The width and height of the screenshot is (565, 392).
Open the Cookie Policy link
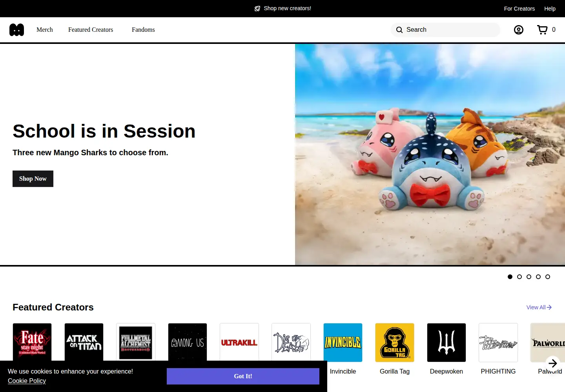pyautogui.click(x=27, y=381)
